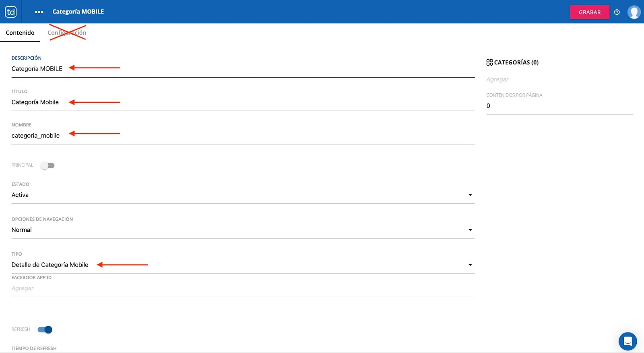The image size is (644, 353).
Task: Open the chat support bubble
Action: 627,341
